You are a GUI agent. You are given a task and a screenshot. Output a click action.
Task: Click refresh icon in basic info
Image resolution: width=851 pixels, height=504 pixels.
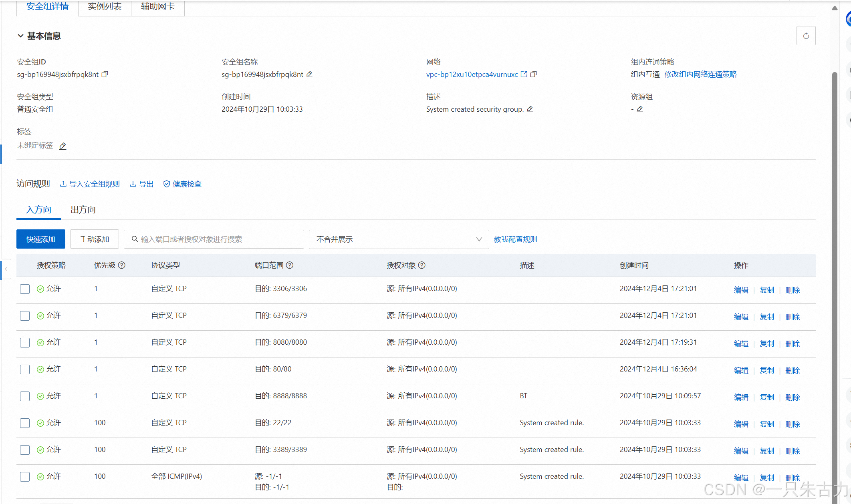pyautogui.click(x=806, y=36)
